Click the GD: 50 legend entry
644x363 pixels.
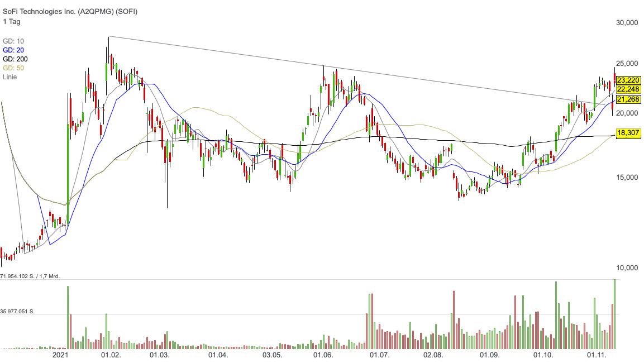(13, 68)
